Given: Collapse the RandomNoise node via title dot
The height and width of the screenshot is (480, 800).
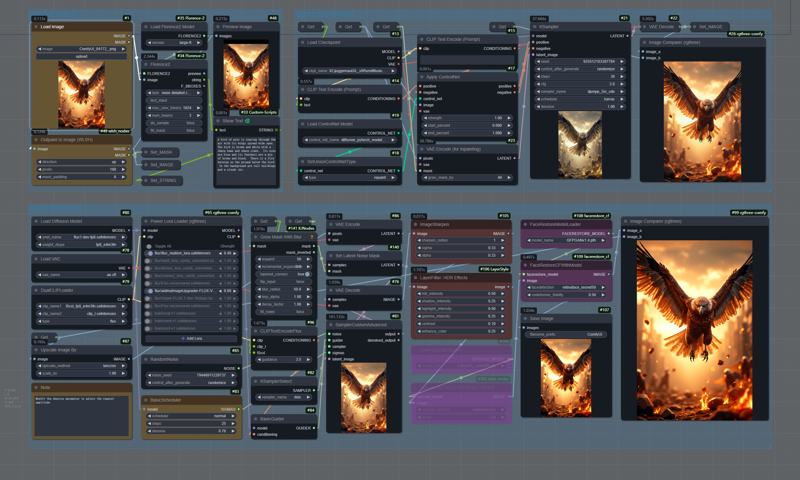Looking at the screenshot, I should click(x=145, y=359).
